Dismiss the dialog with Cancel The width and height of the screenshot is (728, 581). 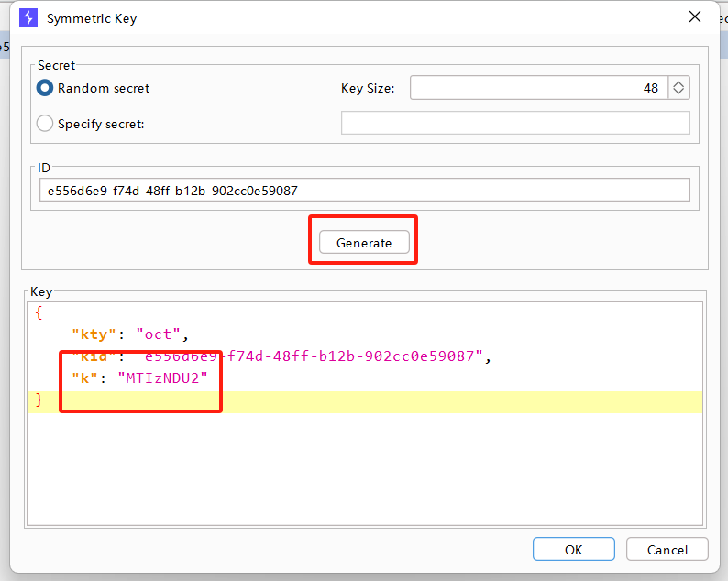(667, 550)
